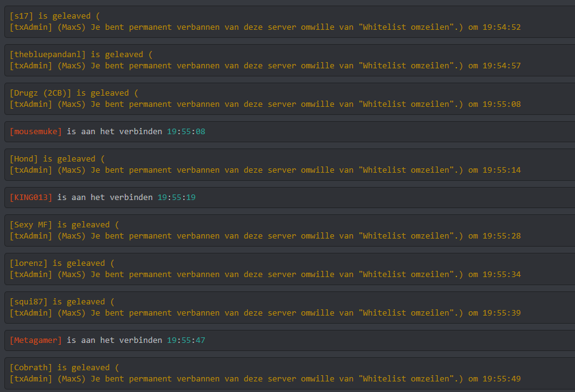Click the 19:55:47 connection timestamp

pyautogui.click(x=186, y=340)
